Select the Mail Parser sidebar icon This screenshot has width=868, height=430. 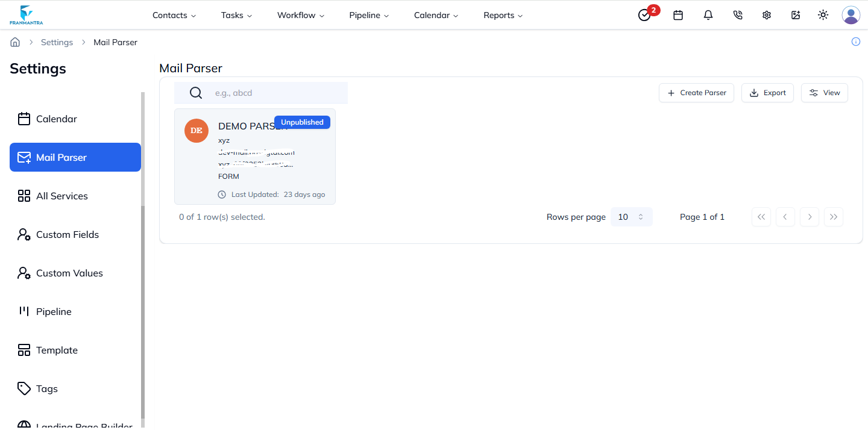click(24, 157)
